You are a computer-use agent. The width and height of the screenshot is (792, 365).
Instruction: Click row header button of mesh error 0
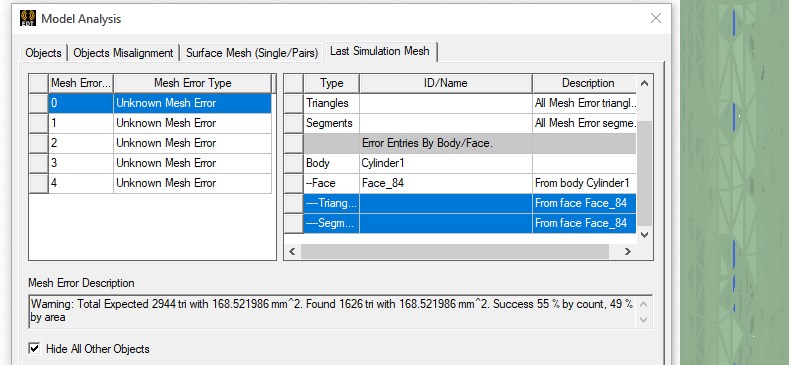click(39, 103)
